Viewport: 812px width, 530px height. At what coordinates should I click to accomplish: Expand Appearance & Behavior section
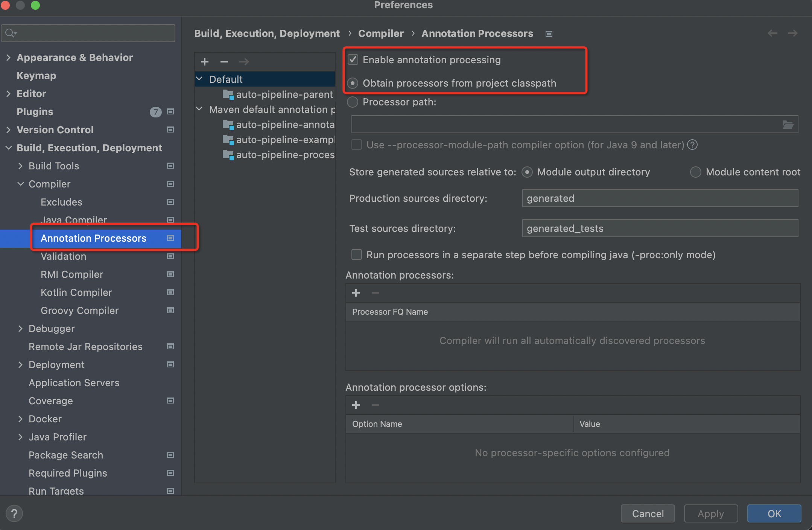pyautogui.click(x=8, y=57)
